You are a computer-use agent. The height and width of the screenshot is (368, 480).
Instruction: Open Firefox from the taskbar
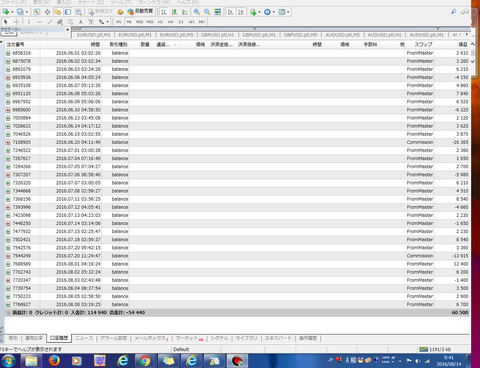(54, 361)
